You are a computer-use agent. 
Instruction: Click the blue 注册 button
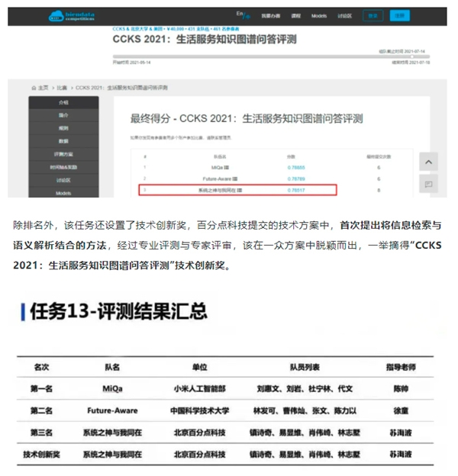point(400,16)
